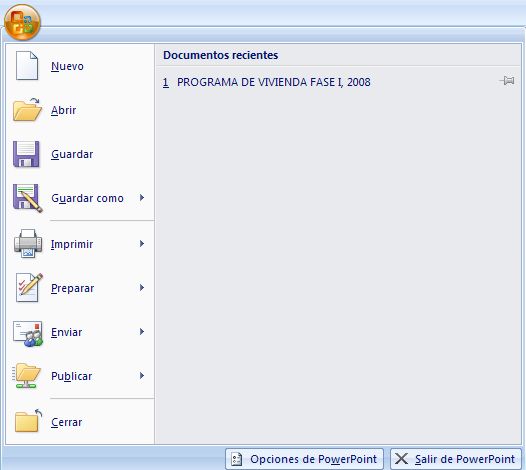This screenshot has width=526, height=470.
Task: Expand the Publicar submenu arrow
Action: coord(142,375)
